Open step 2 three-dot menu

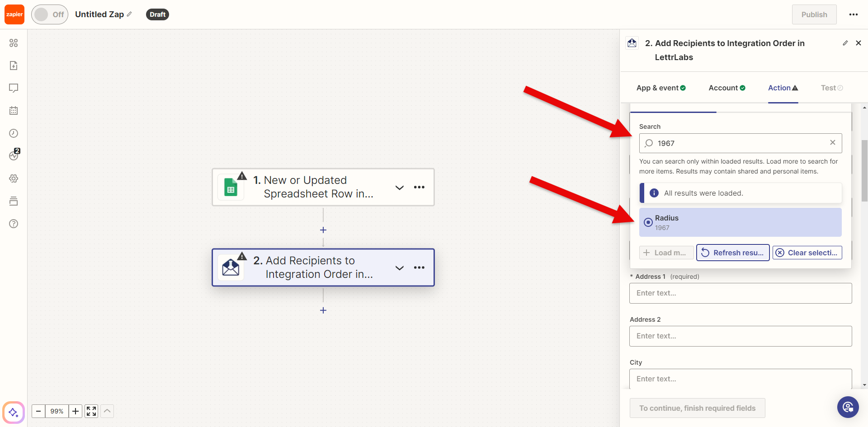pyautogui.click(x=419, y=267)
